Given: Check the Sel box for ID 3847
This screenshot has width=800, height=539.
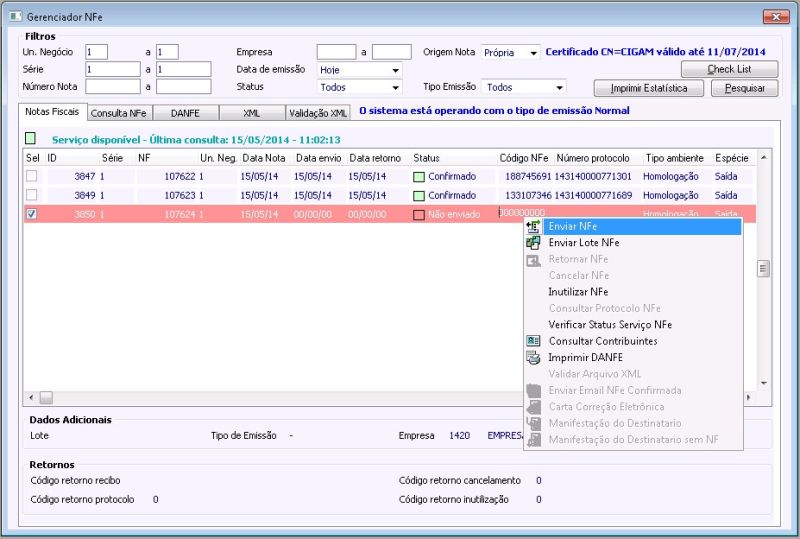Looking at the screenshot, I should [32, 176].
